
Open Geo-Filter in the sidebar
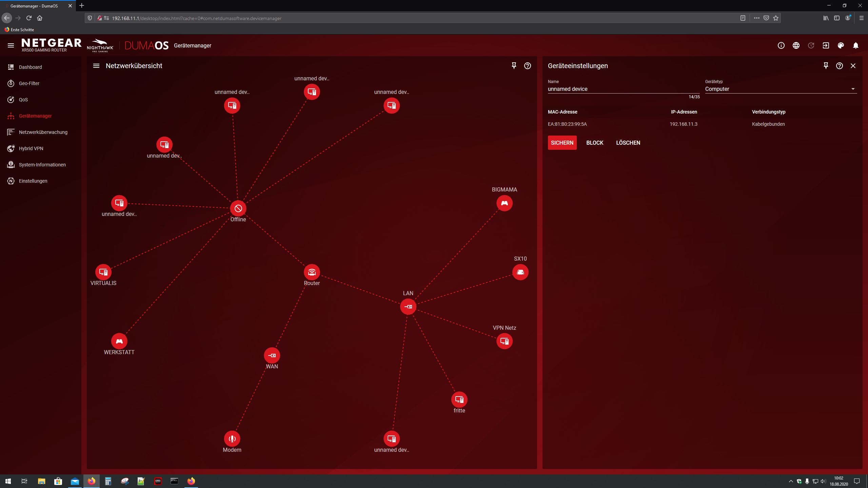point(29,83)
